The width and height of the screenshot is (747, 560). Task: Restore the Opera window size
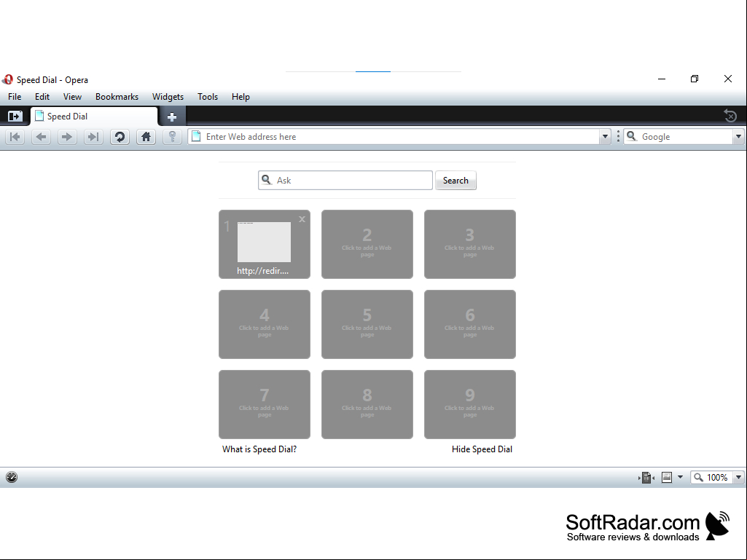pos(695,79)
